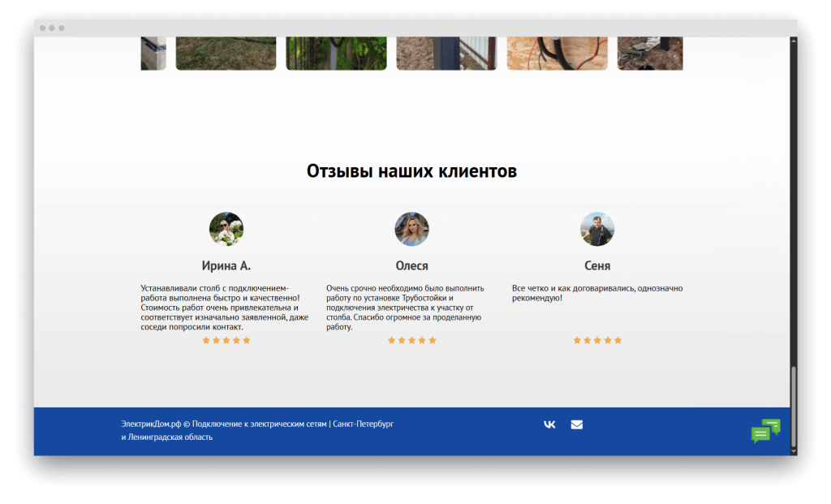This screenshot has width=831, height=504.
Task: Click the fifth star under Olesya's review
Action: [434, 340]
